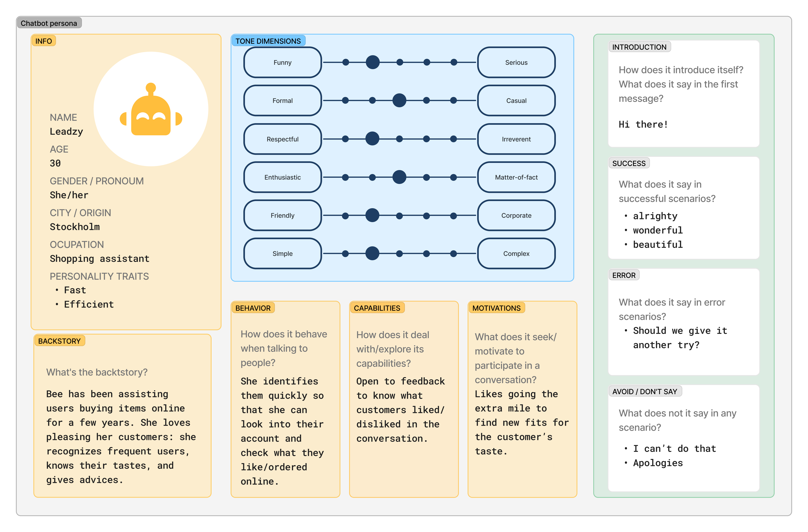Select the Chatbot persona frame label
The height and width of the screenshot is (532, 808).
49,23
